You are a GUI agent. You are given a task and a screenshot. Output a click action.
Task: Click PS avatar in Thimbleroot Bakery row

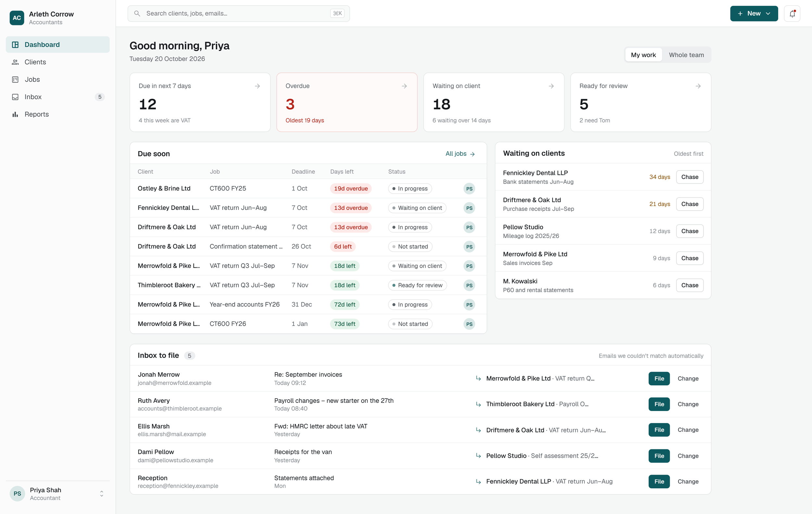pos(469,285)
